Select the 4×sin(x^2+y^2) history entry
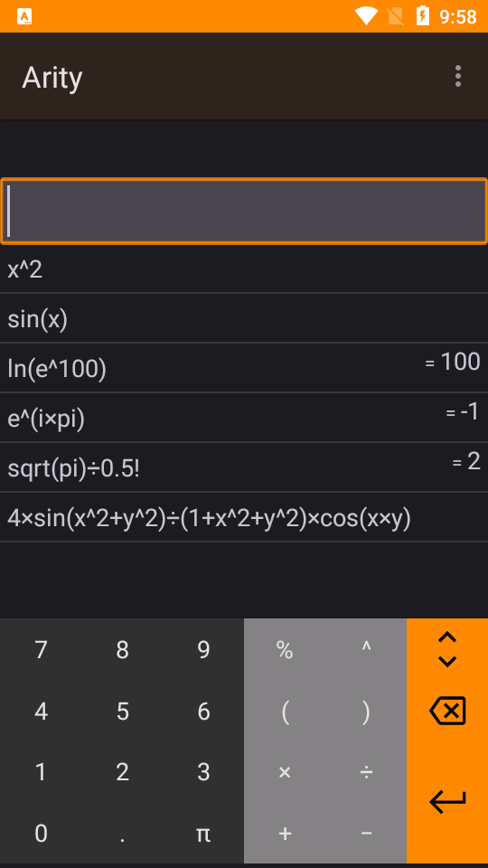This screenshot has height=868, width=488. 244,517
